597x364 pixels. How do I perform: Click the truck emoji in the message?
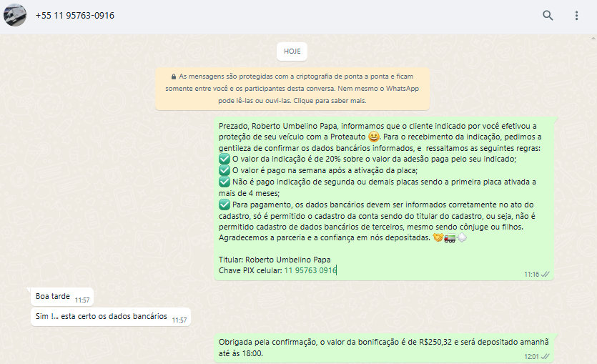point(450,237)
